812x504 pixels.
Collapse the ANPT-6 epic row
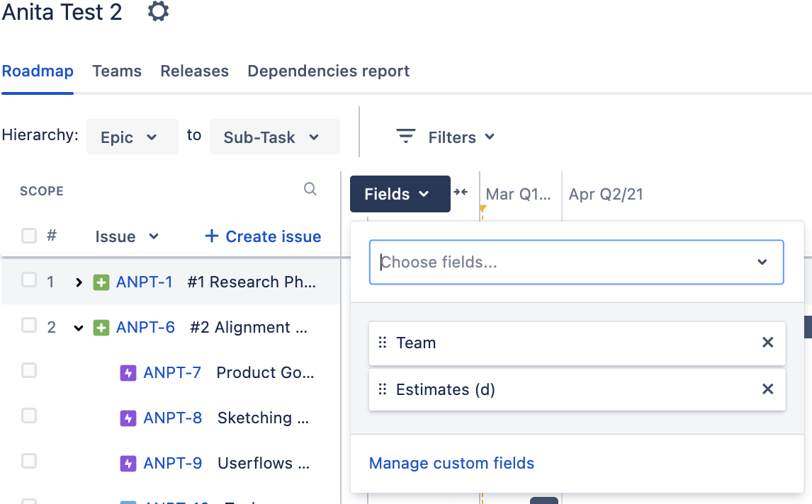coord(78,328)
